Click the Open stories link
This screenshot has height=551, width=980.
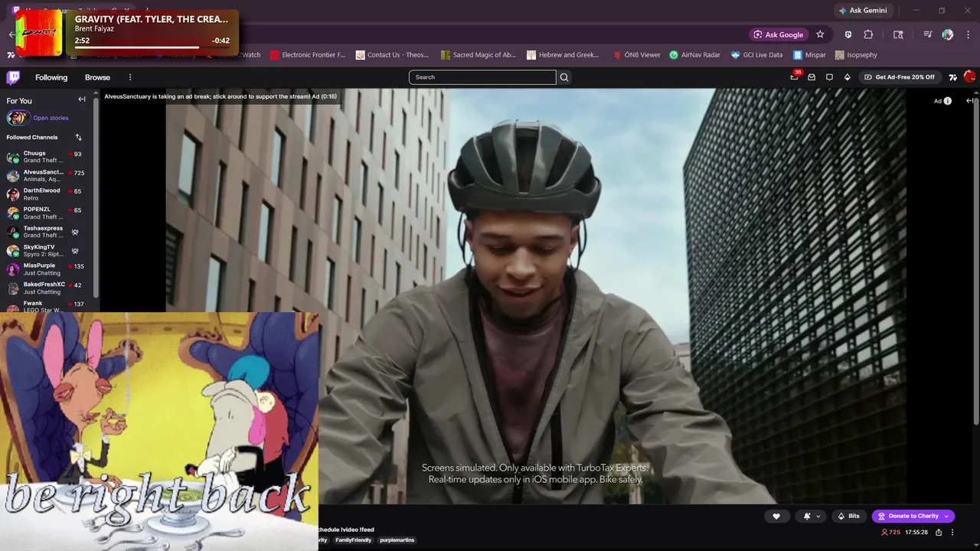coord(51,118)
